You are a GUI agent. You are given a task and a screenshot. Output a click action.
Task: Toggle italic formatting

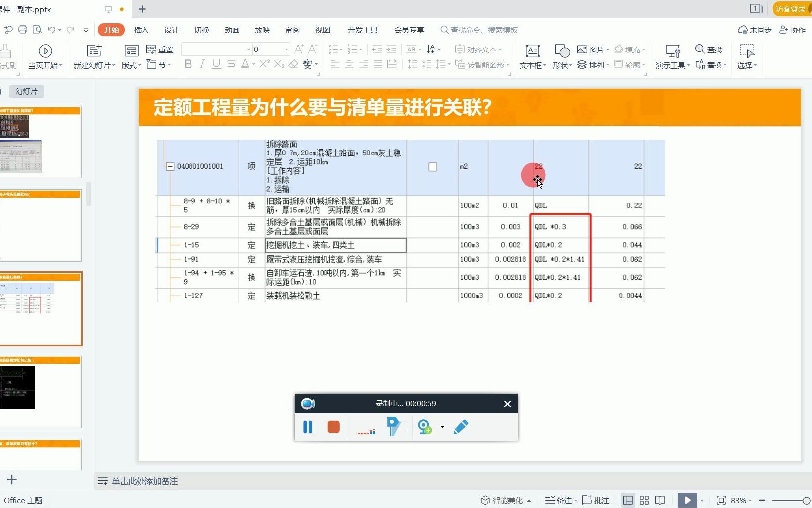coord(201,64)
